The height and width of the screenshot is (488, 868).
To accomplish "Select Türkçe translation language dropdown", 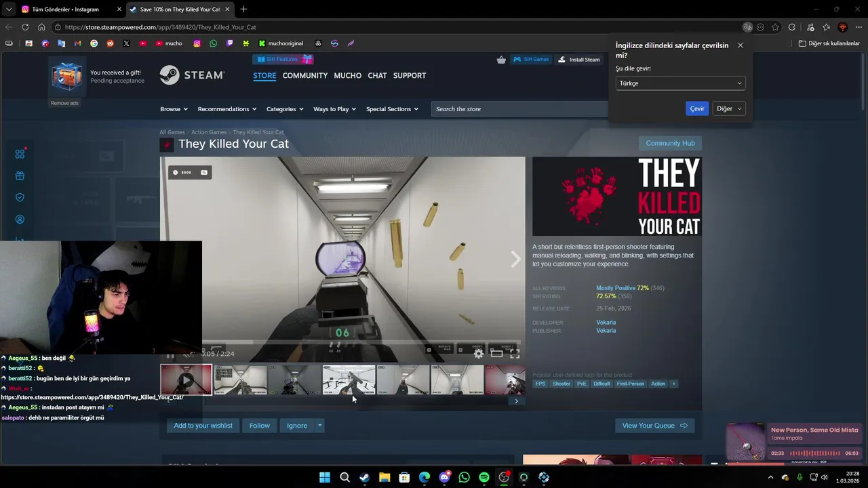I will pos(680,83).
